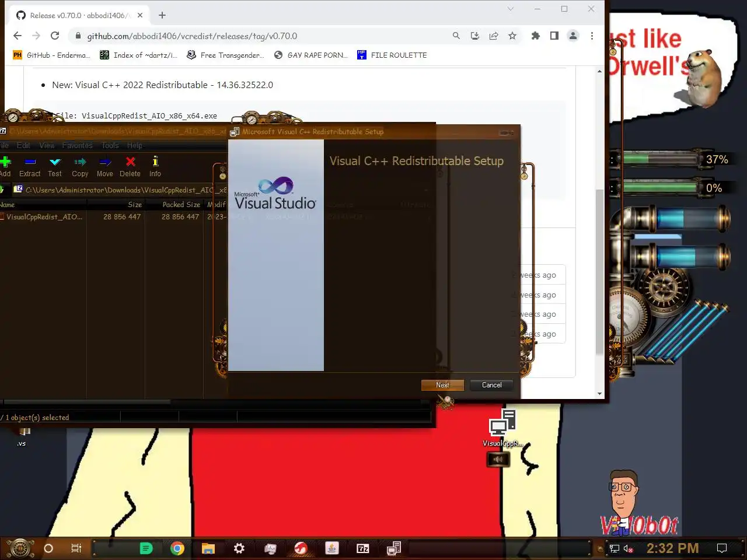Reload the GitHub release page
Screen dimensions: 747x560
(x=55, y=36)
